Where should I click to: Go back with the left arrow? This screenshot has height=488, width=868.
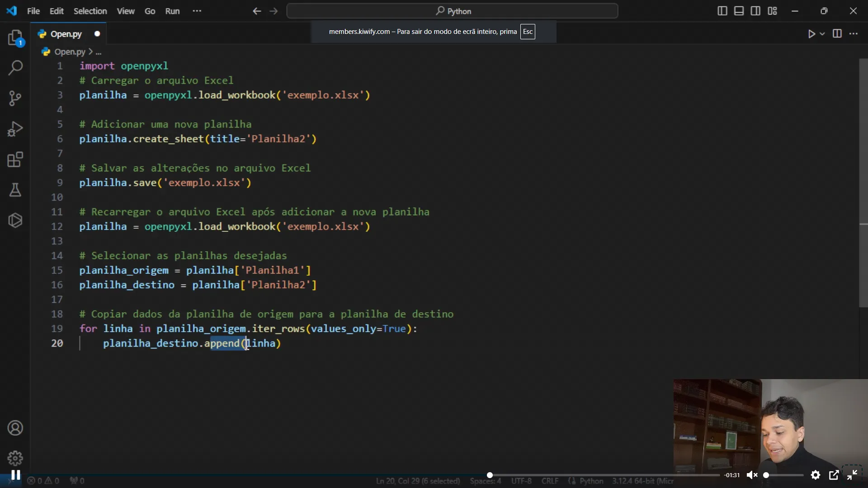click(x=257, y=11)
